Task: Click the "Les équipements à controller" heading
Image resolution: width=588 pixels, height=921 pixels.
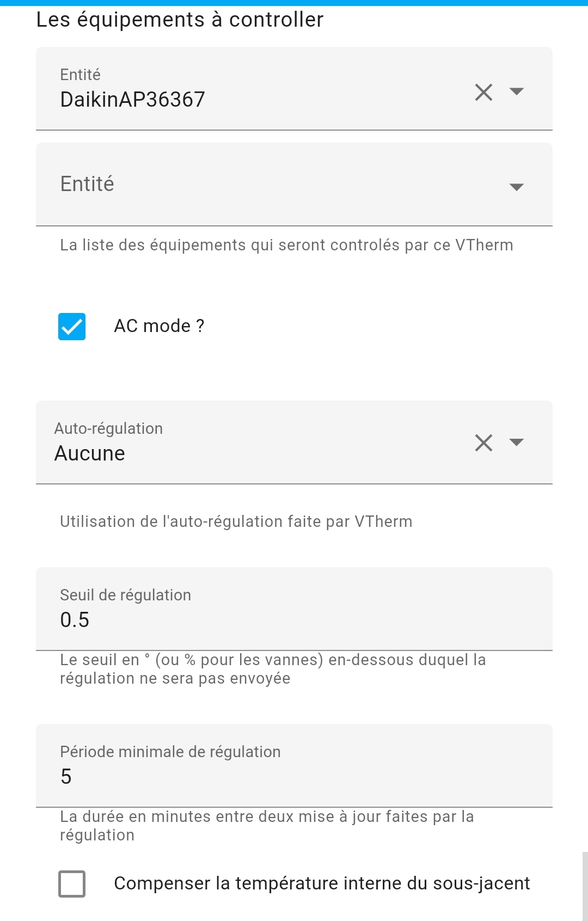Action: (180, 20)
